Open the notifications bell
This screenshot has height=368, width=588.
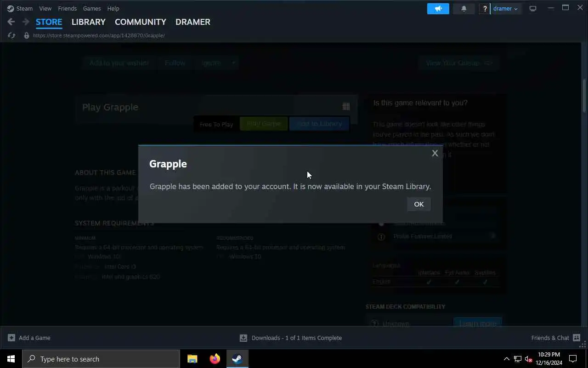coord(464,8)
